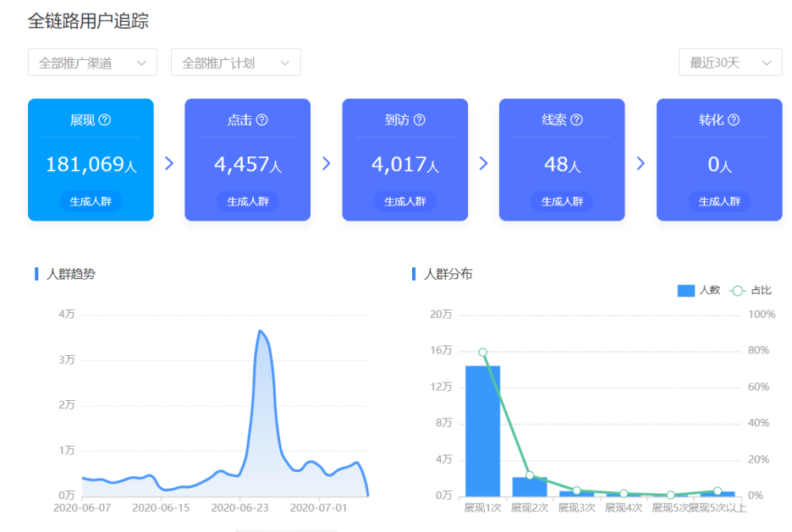The width and height of the screenshot is (792, 532).
Task: Click 生成人群 under the 转化 card
Action: pos(719,201)
